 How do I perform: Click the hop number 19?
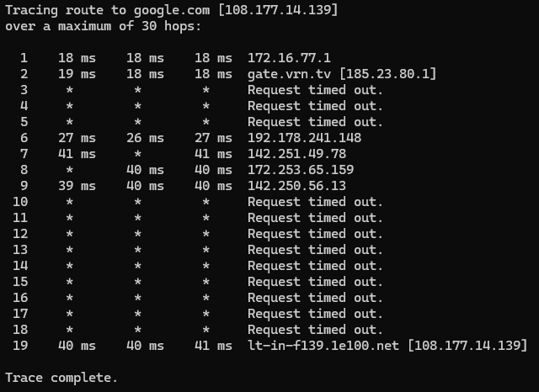(20, 346)
